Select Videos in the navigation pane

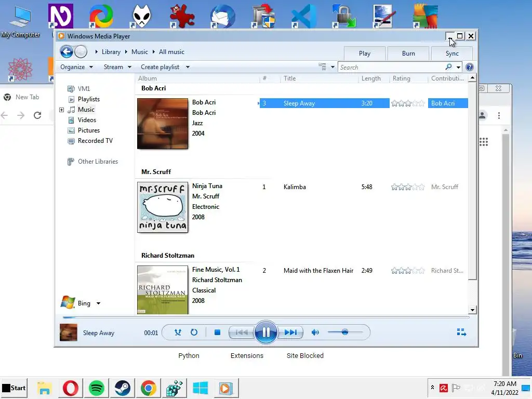(87, 120)
